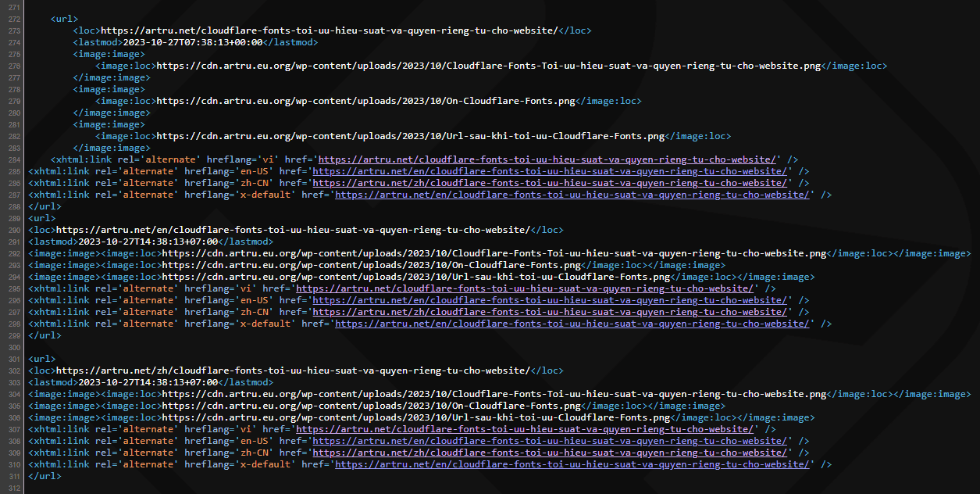Click the Url-sau-khi-toi-uu URL on line 294
Screen dimensions: 980x494
[416, 277]
